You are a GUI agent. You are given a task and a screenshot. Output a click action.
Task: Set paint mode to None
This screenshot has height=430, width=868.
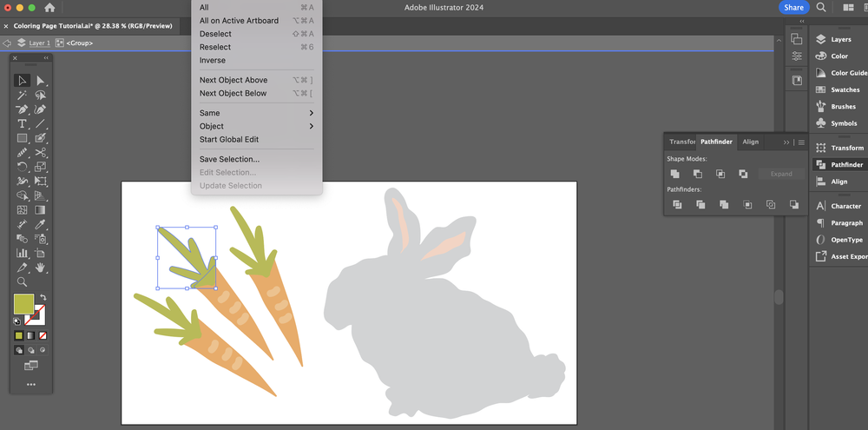coord(43,336)
